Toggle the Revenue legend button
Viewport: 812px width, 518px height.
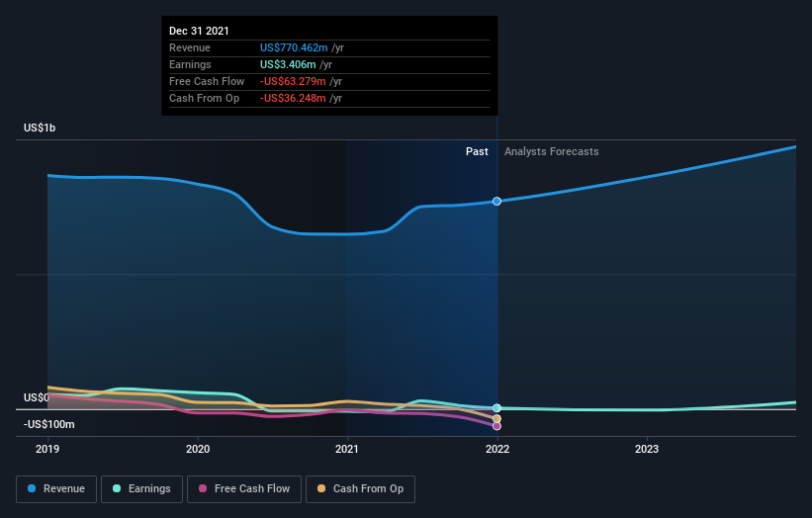click(56, 489)
